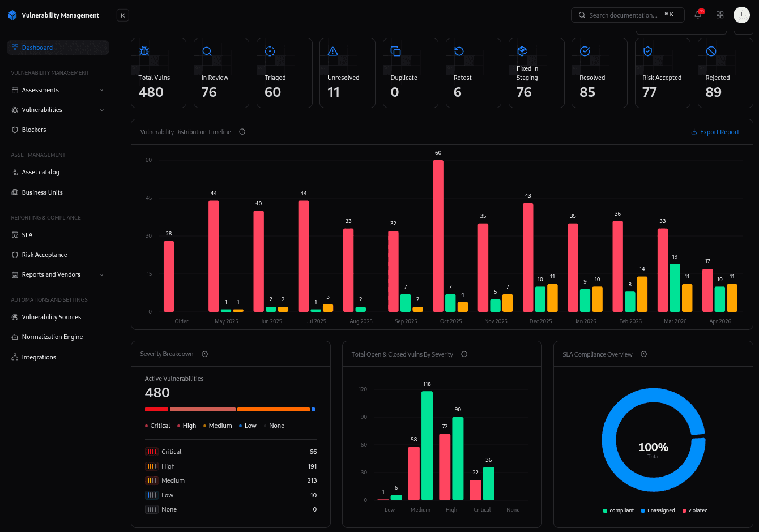Expand the Vulnerabilities submenu chevron

tap(102, 110)
